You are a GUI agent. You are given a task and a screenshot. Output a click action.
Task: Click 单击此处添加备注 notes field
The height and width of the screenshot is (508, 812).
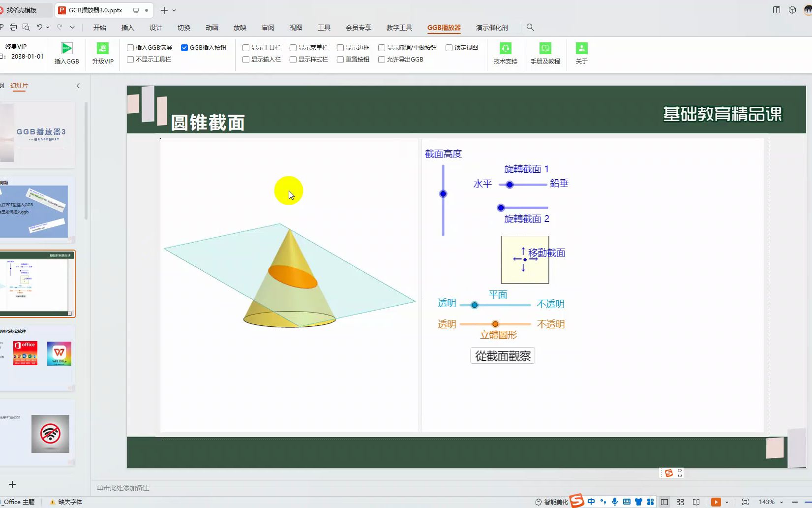tap(123, 488)
